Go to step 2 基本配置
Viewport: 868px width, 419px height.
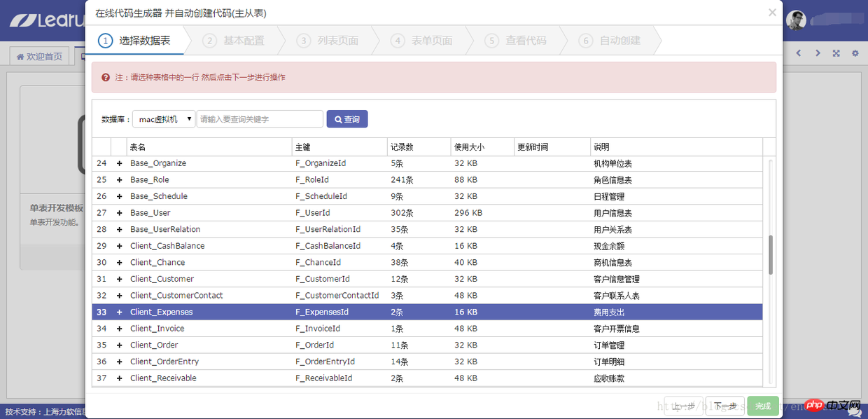pos(234,41)
